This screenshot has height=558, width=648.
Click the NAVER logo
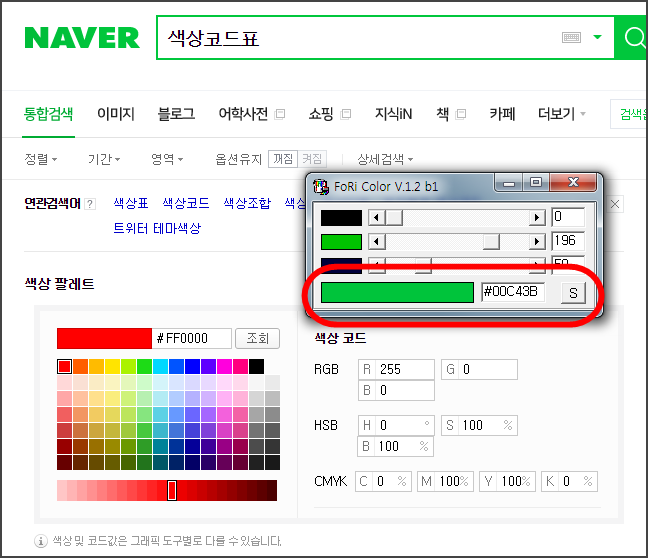(82, 38)
